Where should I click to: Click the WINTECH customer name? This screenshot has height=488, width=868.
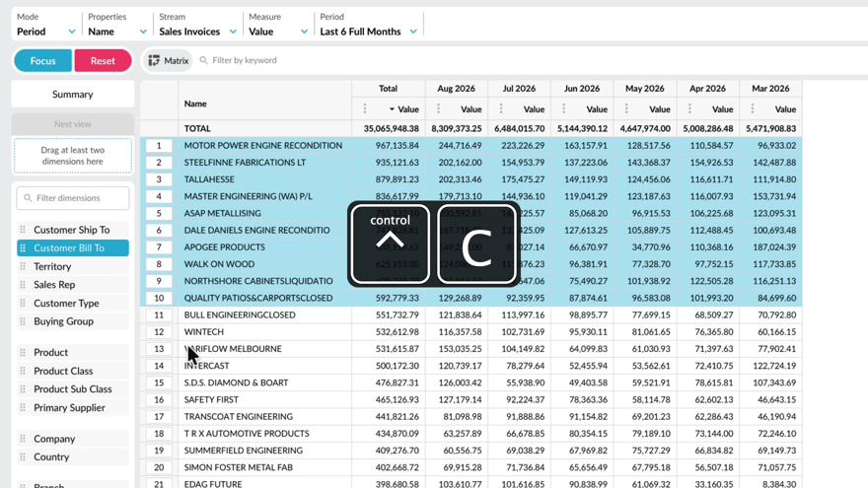(204, 332)
